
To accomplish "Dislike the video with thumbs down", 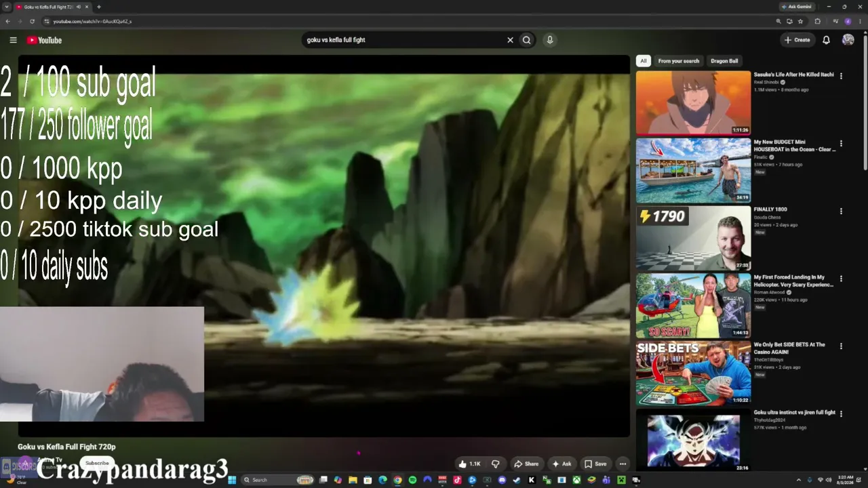I will click(x=496, y=464).
